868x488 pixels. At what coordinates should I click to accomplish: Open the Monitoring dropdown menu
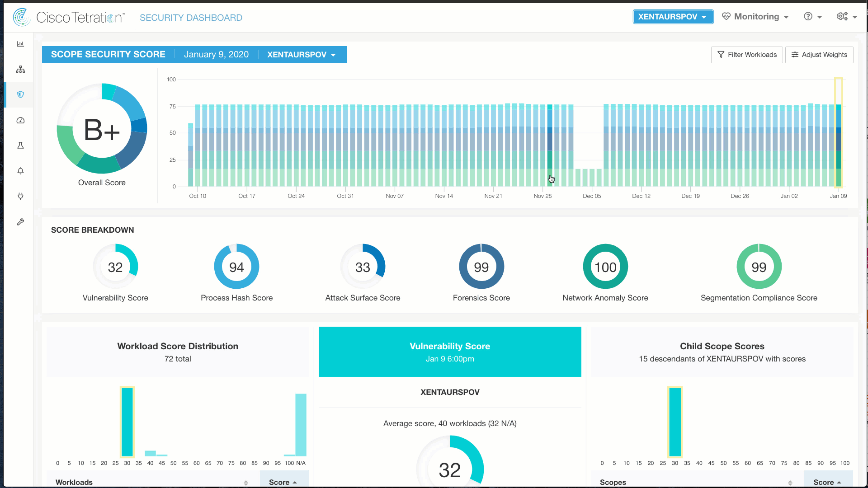coord(755,17)
